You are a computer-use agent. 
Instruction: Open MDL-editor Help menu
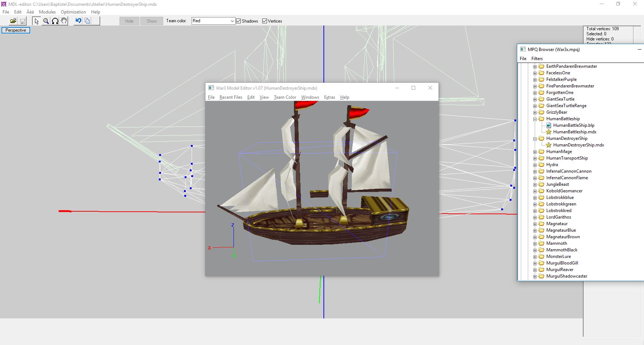coord(95,12)
